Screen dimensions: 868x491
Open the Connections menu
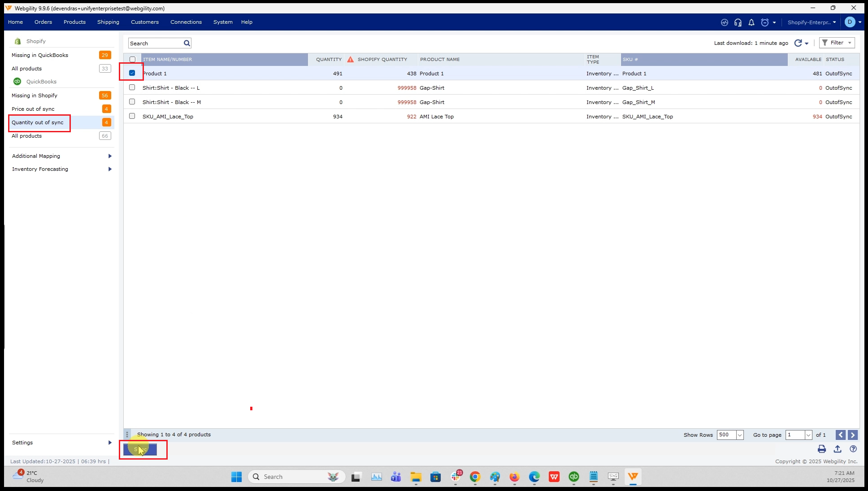point(186,22)
